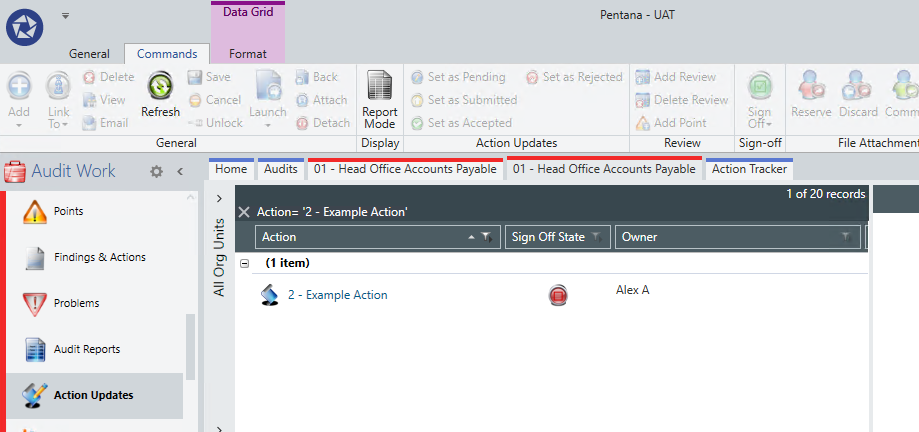Expand the All Org Units panel

[x=219, y=199]
